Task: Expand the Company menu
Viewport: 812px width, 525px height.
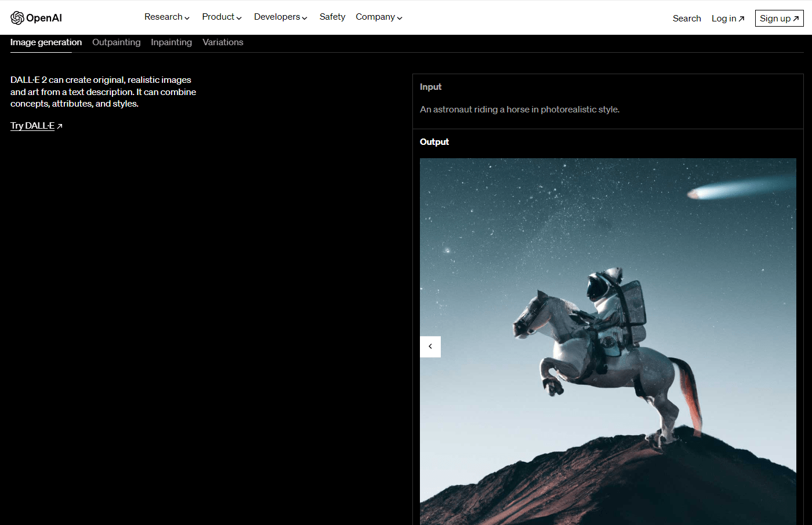Action: coord(379,17)
